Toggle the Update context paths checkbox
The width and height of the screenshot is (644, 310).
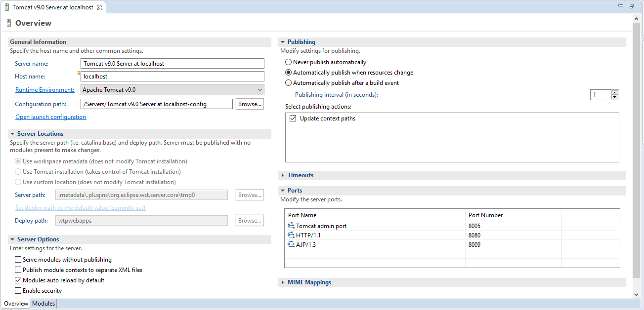293,118
